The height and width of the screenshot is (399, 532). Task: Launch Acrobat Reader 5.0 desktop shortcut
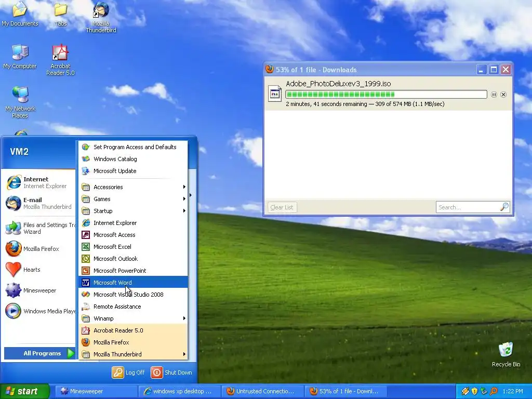coord(60,60)
